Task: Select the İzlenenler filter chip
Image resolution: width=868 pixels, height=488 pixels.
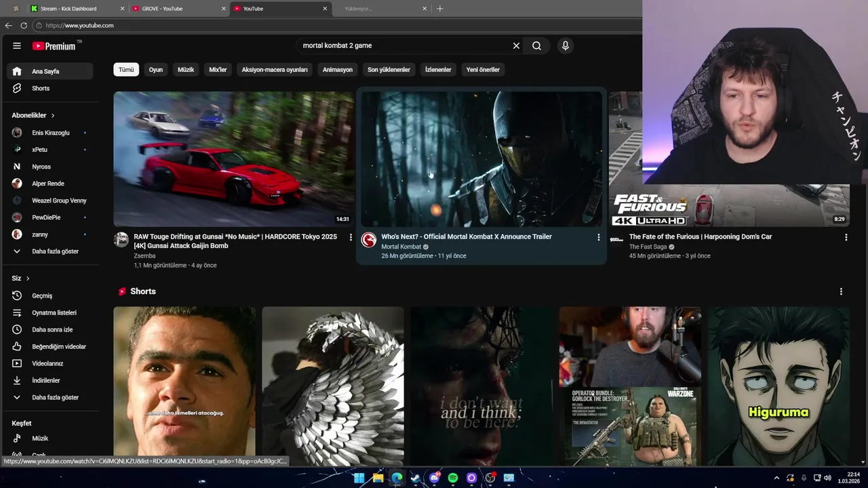Action: pyautogui.click(x=438, y=70)
